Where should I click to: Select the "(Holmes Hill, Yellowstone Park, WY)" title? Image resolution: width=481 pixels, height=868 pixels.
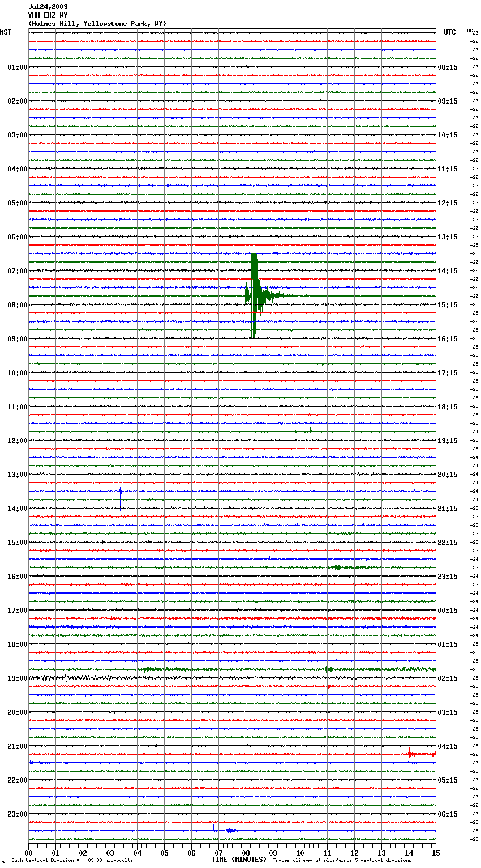point(97,24)
